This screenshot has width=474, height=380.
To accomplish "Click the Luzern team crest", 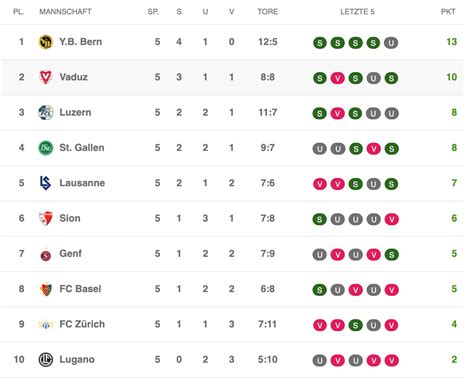I will (45, 113).
